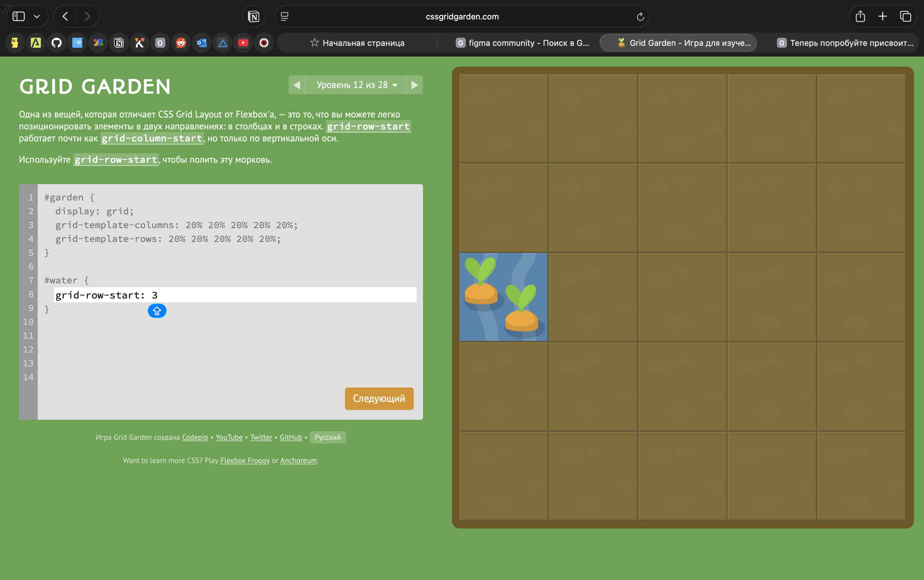This screenshot has width=924, height=580.
Task: Open a new tab with plus icon
Action: click(x=883, y=16)
